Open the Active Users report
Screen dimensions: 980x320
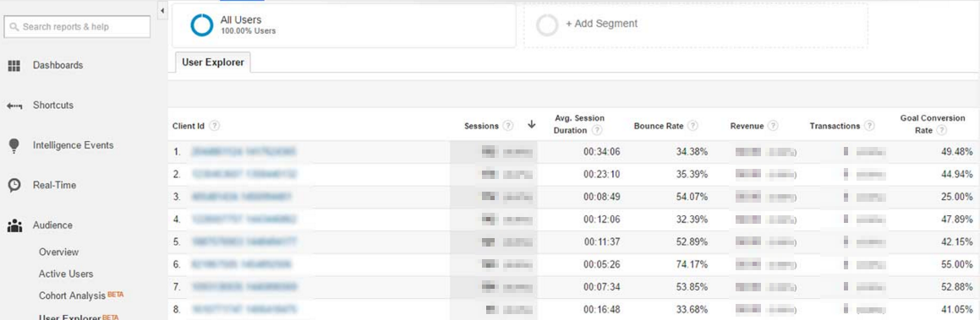(x=66, y=274)
